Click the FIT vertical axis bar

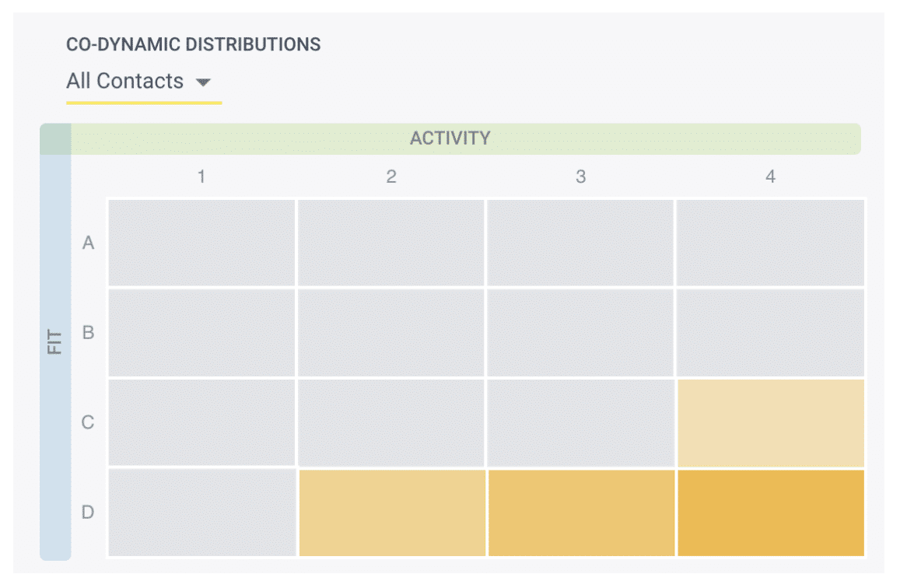[x=55, y=341]
